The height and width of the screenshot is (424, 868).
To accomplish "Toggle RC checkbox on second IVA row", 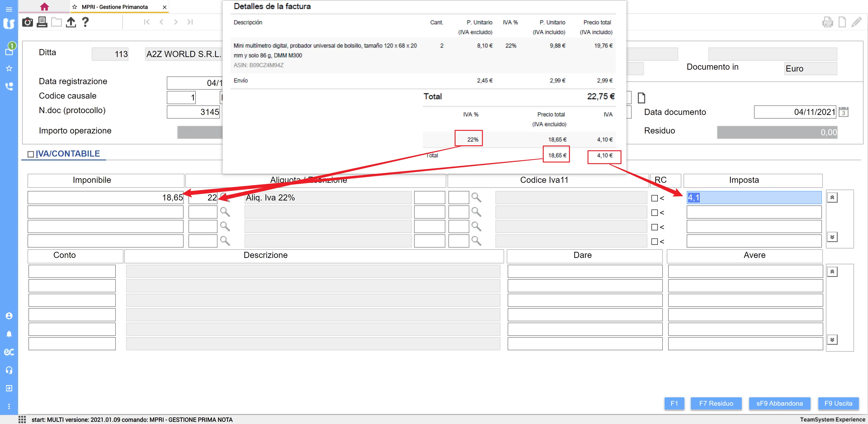I will pyautogui.click(x=654, y=213).
